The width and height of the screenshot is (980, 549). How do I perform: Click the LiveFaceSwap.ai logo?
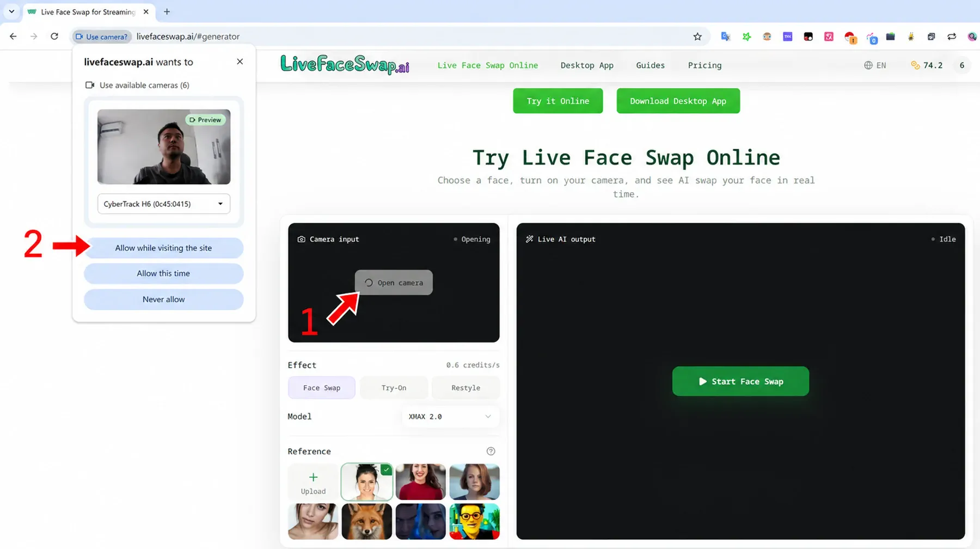[345, 64]
